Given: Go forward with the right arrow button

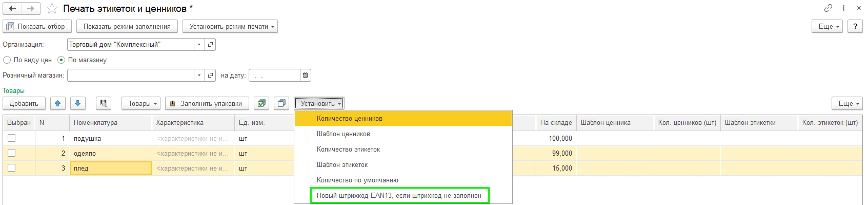Looking at the screenshot, I should pyautogui.click(x=31, y=9).
